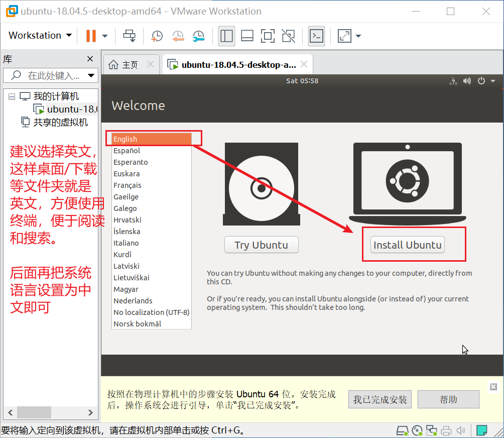The height and width of the screenshot is (438, 504).
Task: Select Magyar in the language list
Action: 152,289
